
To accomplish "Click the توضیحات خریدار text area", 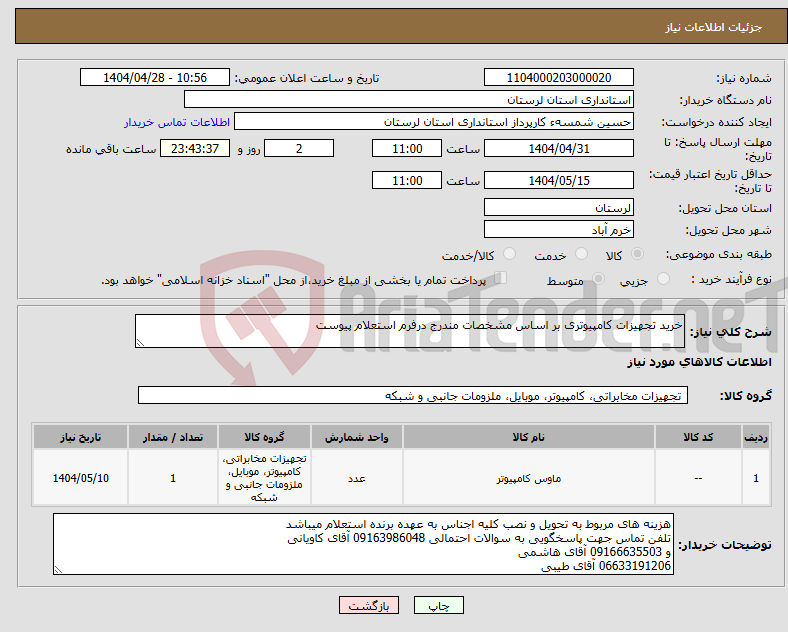I will 363,544.
